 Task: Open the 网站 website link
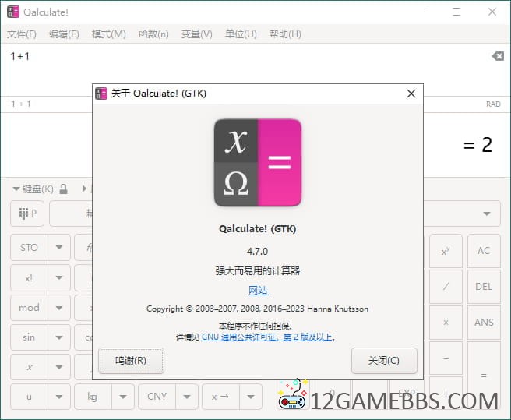(x=258, y=290)
